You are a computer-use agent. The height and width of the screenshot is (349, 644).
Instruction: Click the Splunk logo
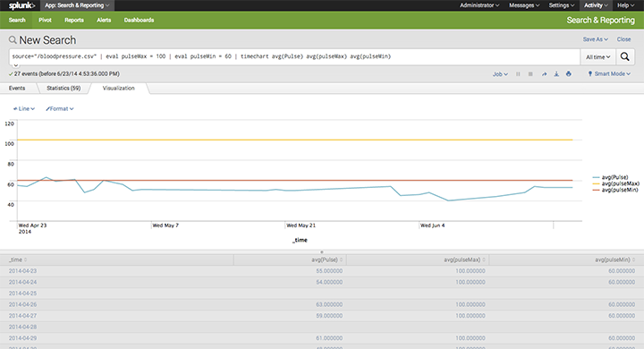click(x=21, y=5)
